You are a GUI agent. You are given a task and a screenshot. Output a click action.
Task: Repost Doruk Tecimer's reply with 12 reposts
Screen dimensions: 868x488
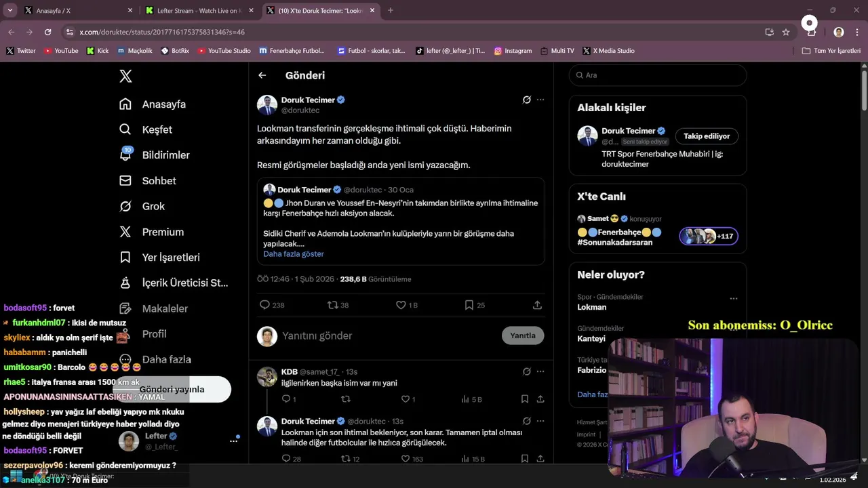click(351, 459)
